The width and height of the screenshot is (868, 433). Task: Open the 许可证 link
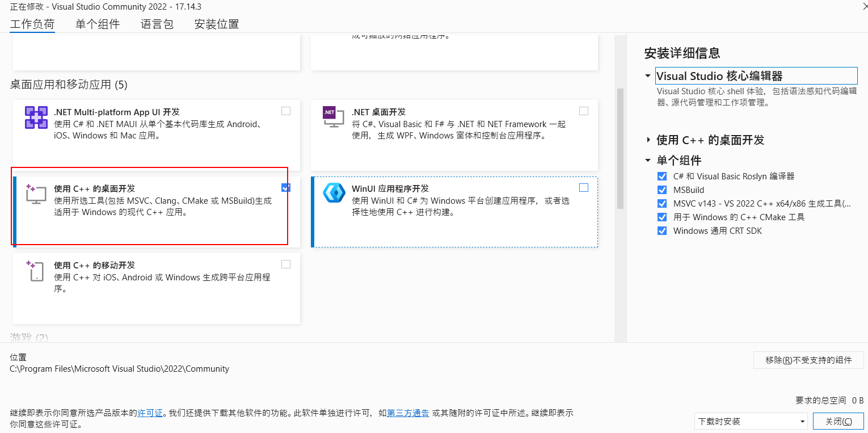click(x=150, y=413)
